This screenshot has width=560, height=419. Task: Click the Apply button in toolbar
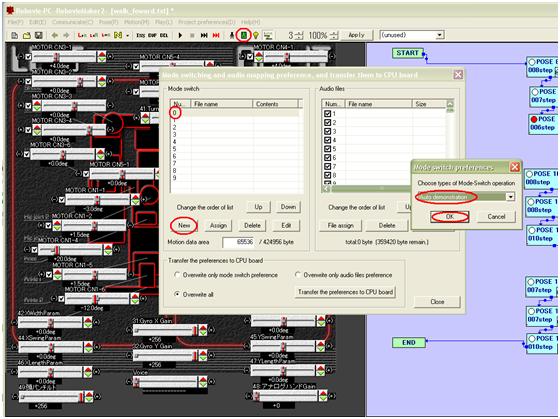(x=356, y=35)
